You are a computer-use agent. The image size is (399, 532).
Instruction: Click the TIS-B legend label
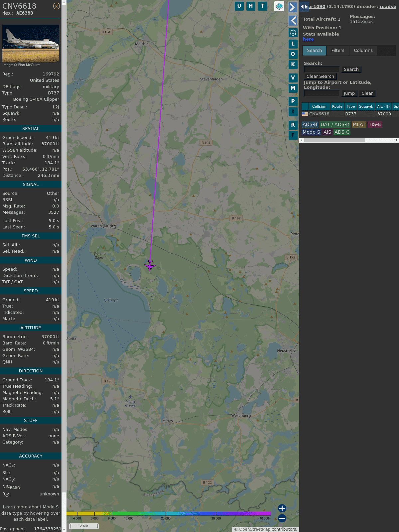(x=375, y=124)
